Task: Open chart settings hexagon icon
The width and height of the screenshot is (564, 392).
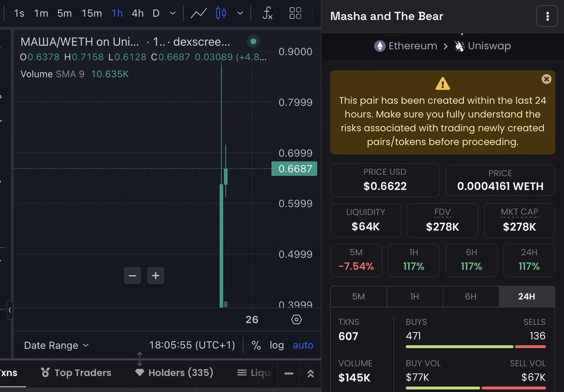Action: (296, 320)
